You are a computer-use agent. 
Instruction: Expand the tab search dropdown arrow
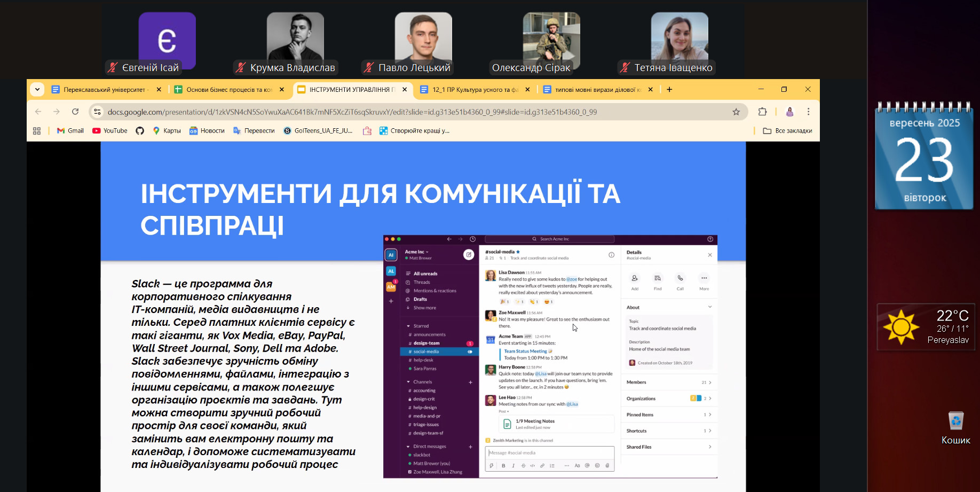pos(37,89)
